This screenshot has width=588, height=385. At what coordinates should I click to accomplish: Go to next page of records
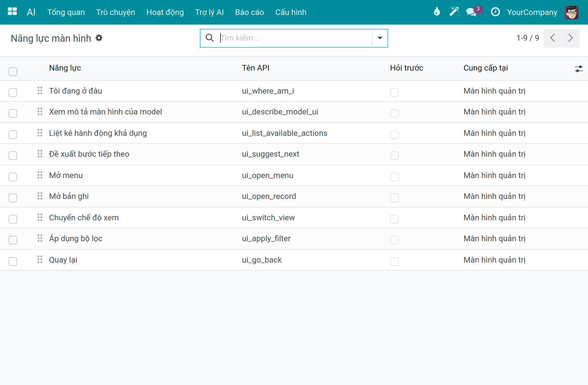click(x=570, y=38)
